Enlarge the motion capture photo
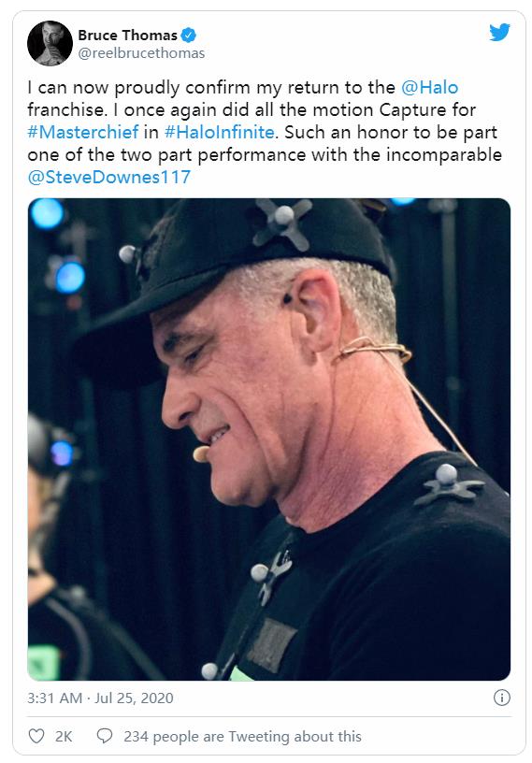This screenshot has height=763, width=532. click(269, 439)
